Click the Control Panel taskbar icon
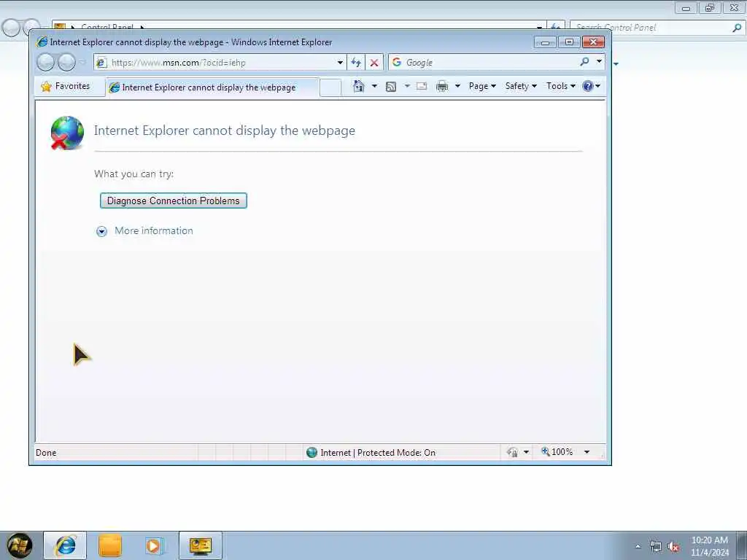Viewport: 747px width, 560px height. [x=201, y=545]
